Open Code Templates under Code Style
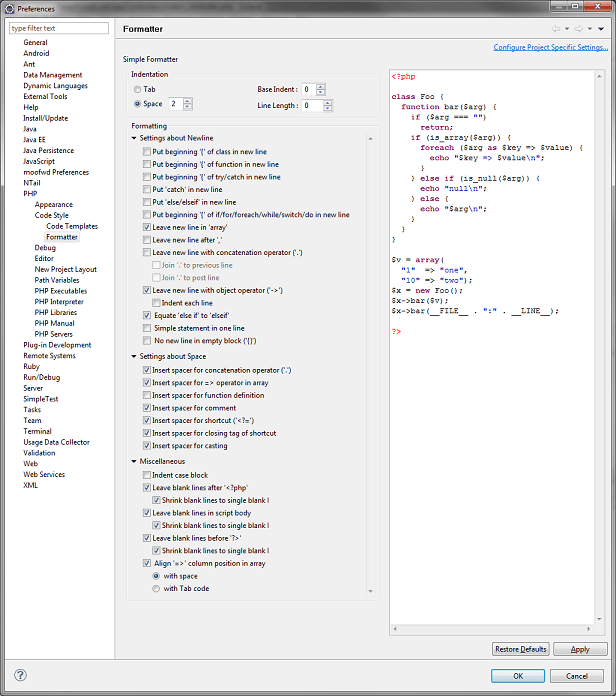 click(72, 226)
